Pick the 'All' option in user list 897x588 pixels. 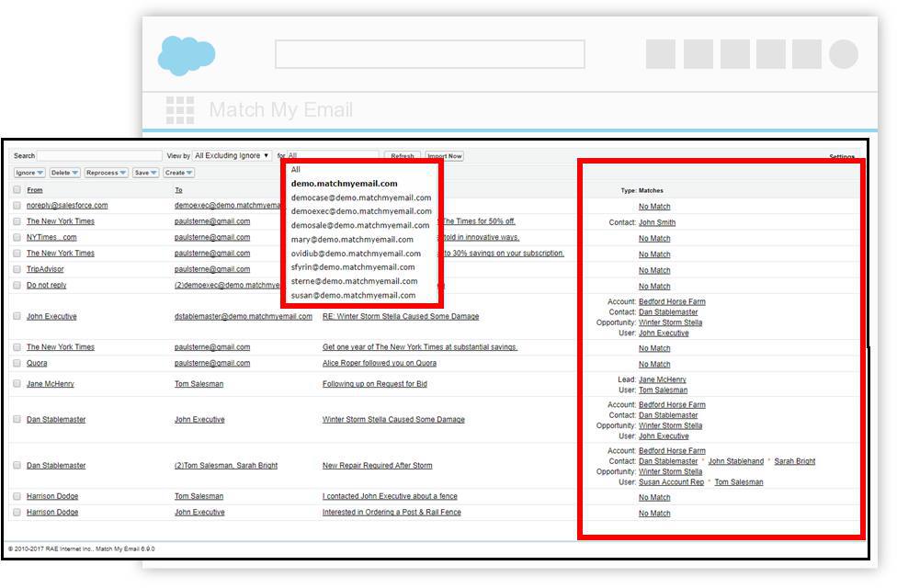[296, 170]
